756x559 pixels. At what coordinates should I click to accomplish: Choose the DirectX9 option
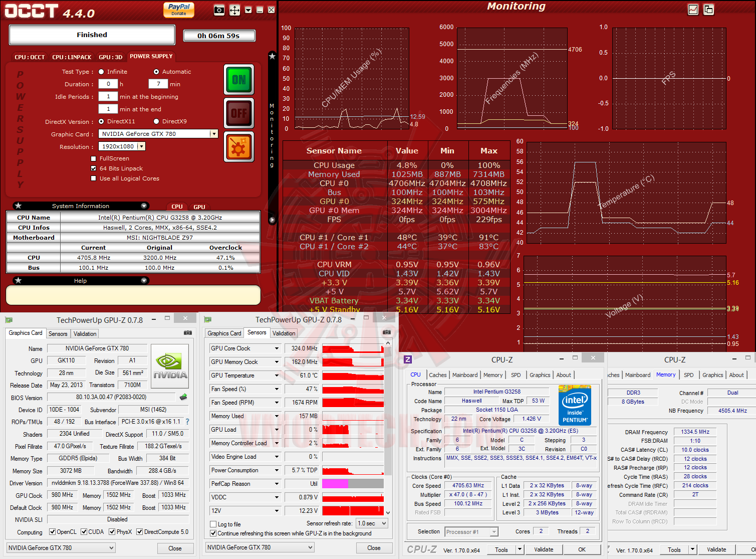pos(156,121)
